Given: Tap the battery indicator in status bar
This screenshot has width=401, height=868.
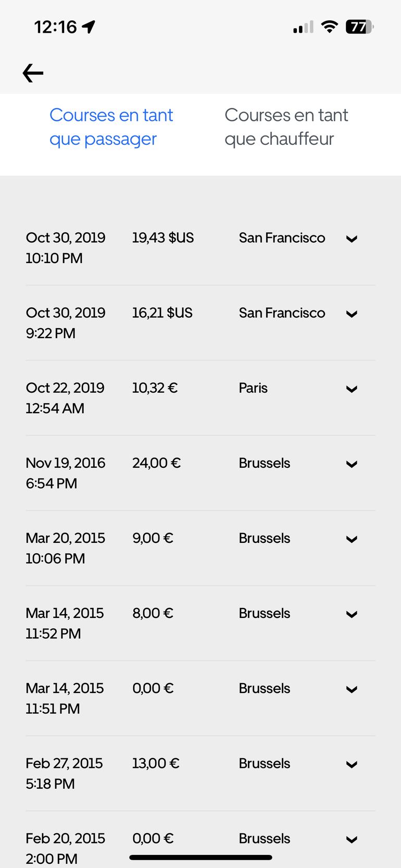Looking at the screenshot, I should click(x=359, y=27).
